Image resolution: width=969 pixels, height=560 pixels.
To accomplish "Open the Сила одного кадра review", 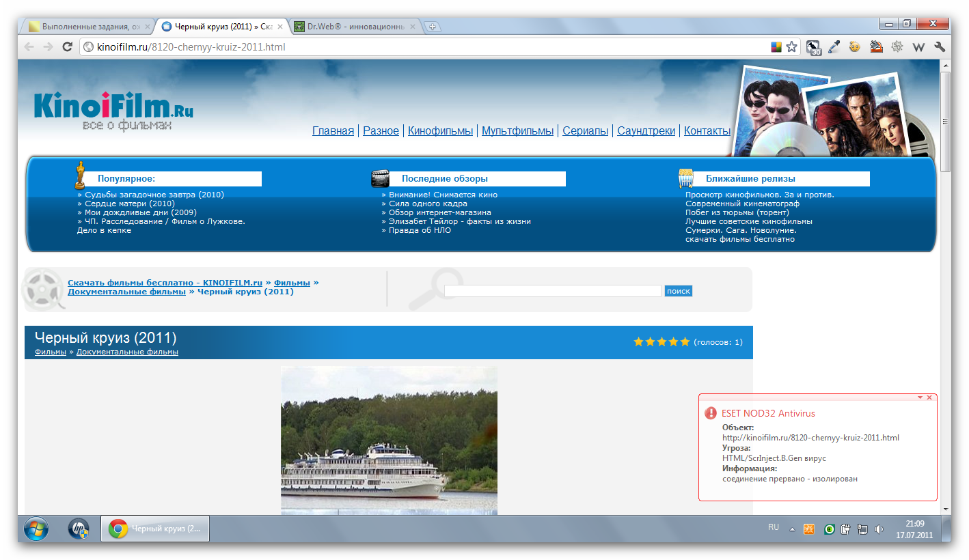I will click(x=428, y=204).
